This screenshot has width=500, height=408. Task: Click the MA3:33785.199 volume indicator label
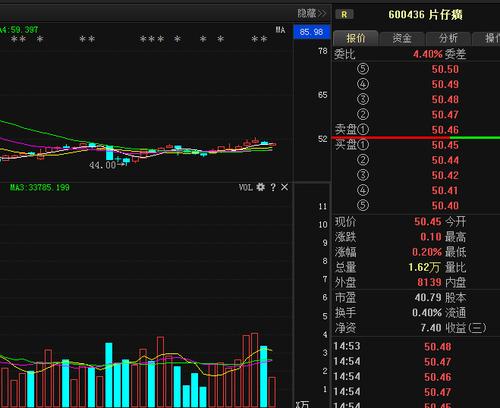(x=40, y=187)
